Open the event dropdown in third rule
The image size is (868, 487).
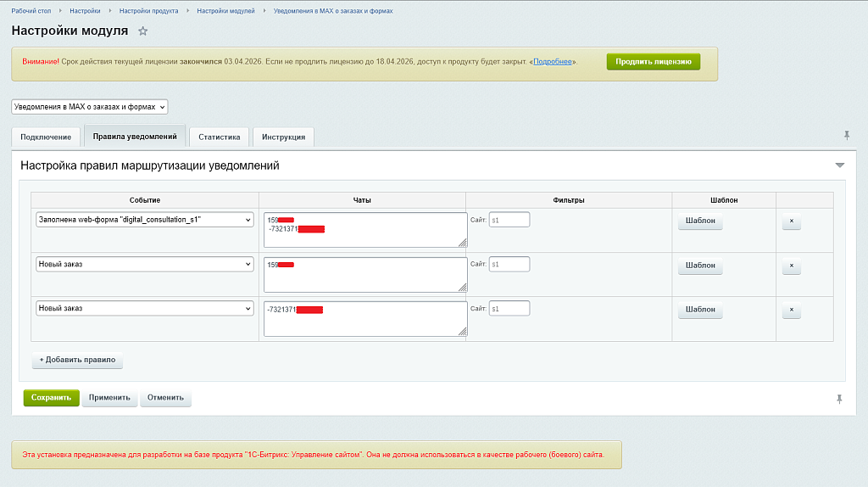(x=145, y=308)
